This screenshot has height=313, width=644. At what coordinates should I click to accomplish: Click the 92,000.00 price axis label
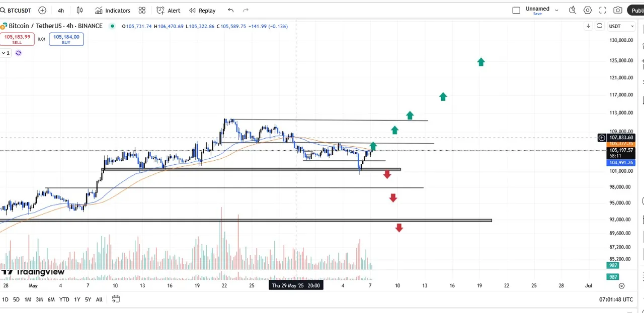point(620,220)
